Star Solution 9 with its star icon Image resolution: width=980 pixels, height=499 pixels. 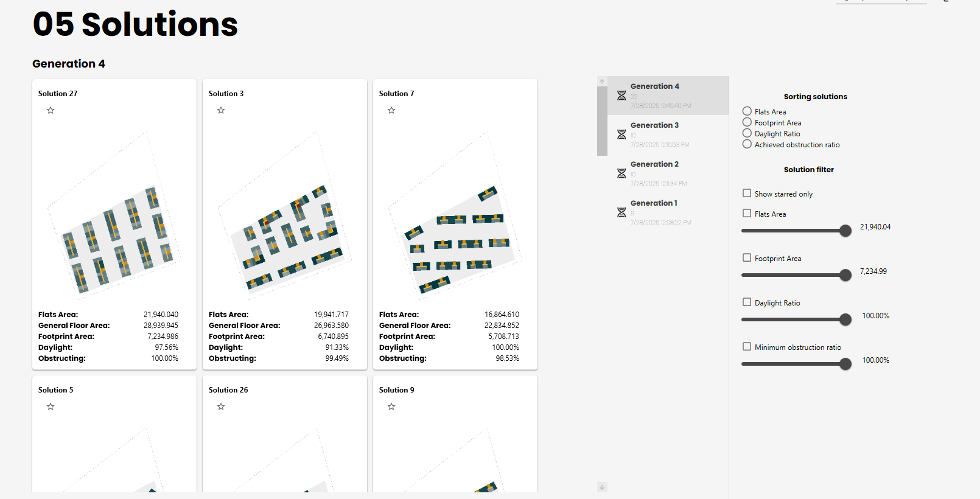[391, 407]
